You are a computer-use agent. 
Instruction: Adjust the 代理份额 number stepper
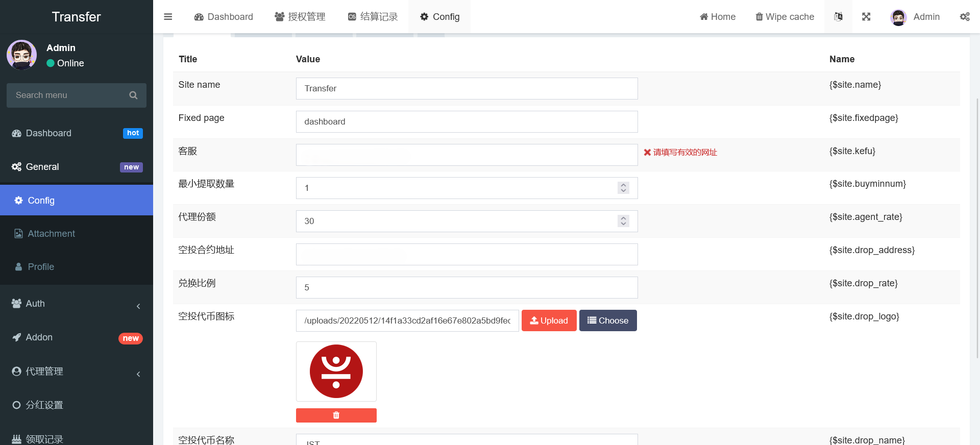coord(623,221)
